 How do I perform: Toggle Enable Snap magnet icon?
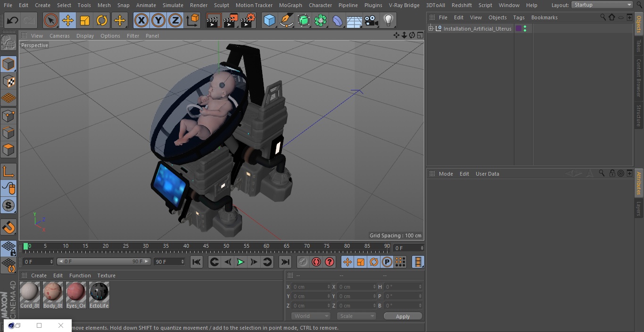pos(8,227)
